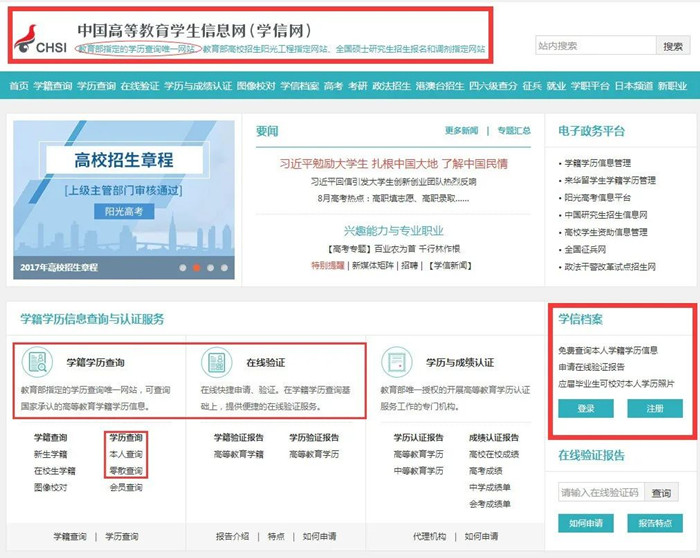
Task: Select the third carousel dot
Action: (210, 267)
